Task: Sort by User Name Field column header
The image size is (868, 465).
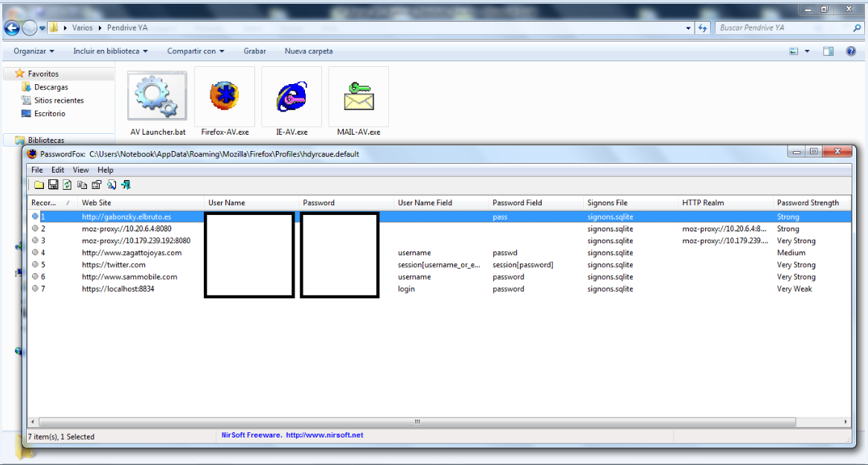Action: [440, 202]
